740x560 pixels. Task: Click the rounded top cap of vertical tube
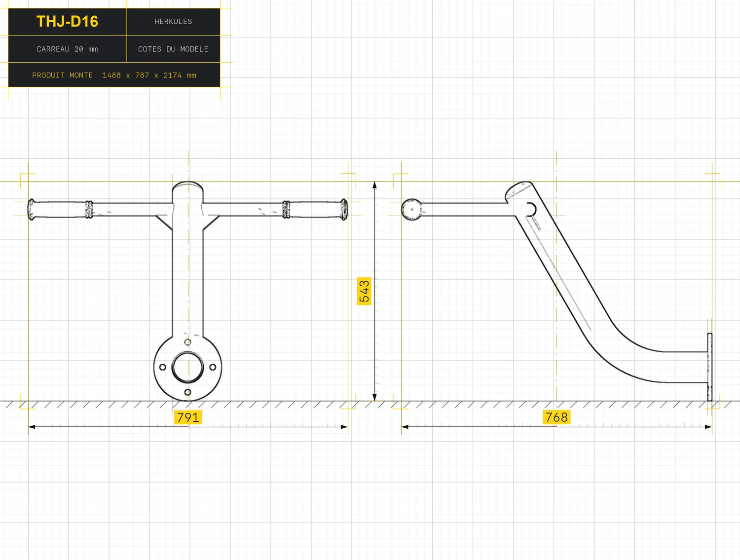click(187, 187)
